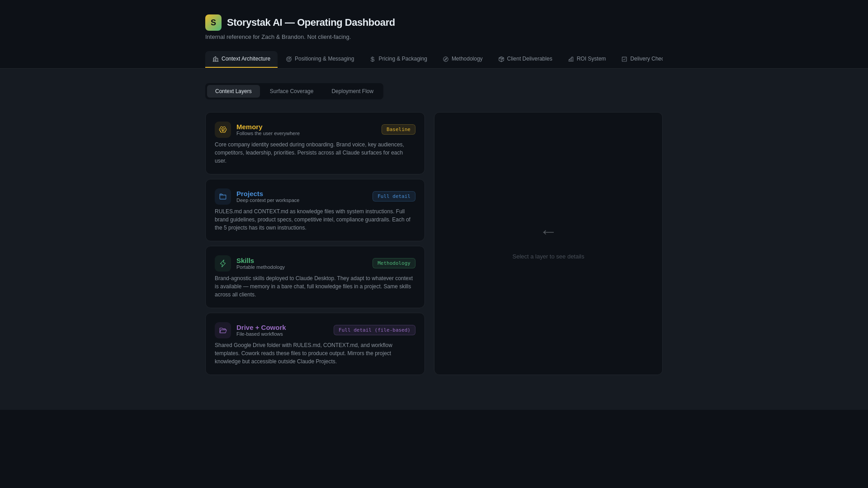This screenshot has height=488, width=868.
Task: Click the Drive + Cowork open-folder icon
Action: pyautogui.click(x=223, y=330)
